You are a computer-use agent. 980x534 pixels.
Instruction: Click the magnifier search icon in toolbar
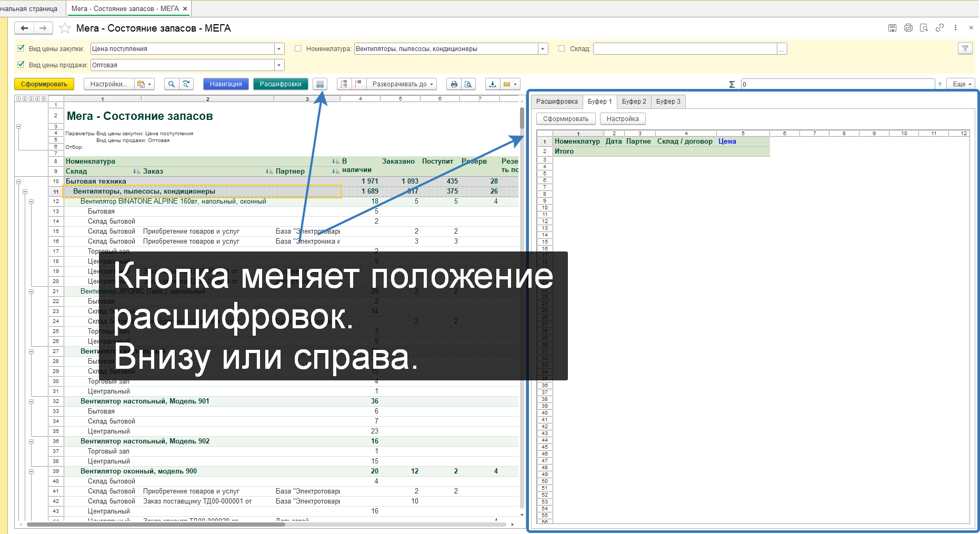172,84
